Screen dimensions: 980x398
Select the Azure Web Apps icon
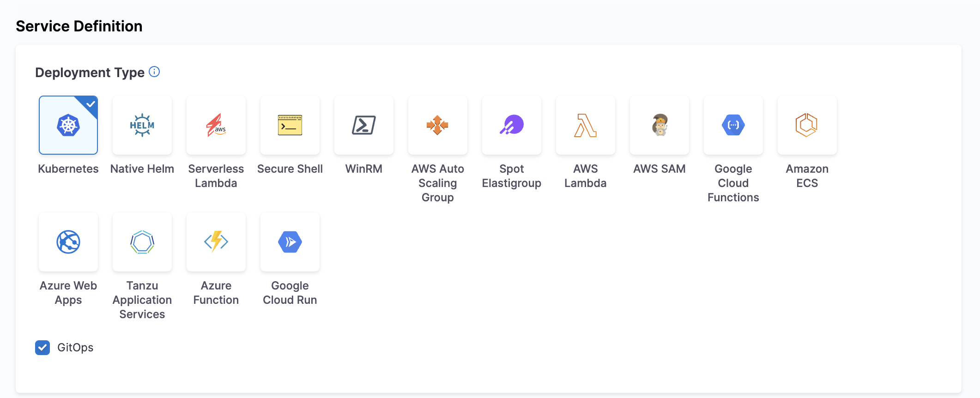coord(68,242)
